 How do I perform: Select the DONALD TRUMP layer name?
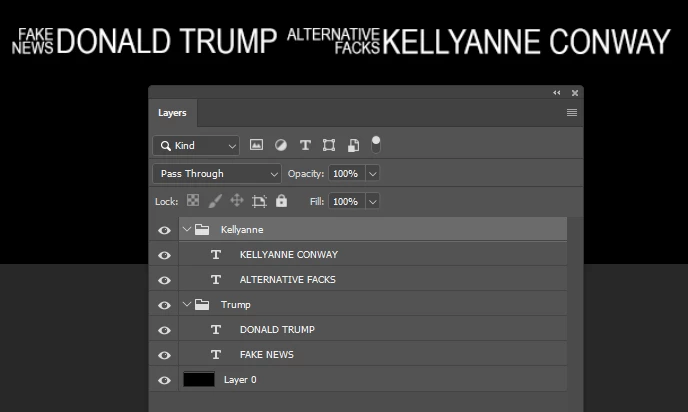(277, 330)
